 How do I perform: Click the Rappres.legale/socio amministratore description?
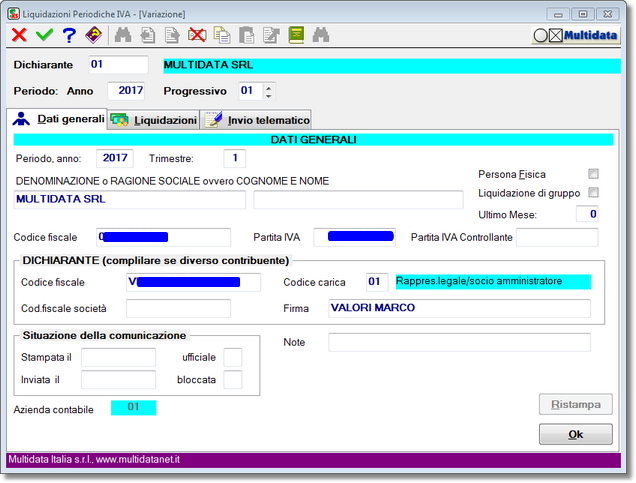click(x=493, y=282)
